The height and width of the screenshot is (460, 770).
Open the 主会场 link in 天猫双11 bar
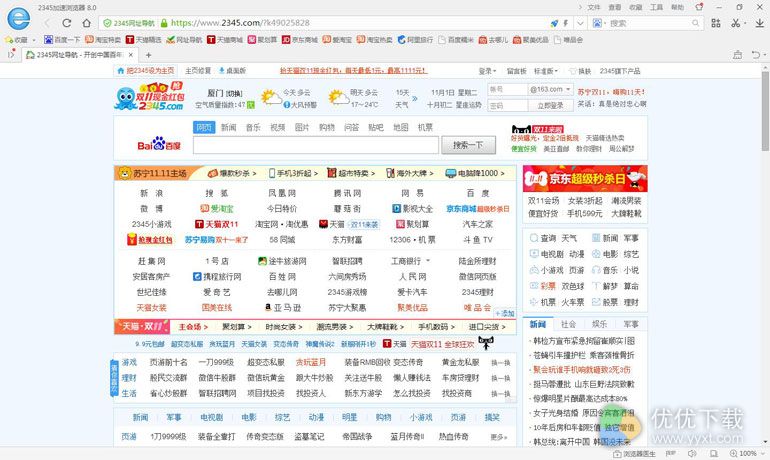(x=193, y=327)
